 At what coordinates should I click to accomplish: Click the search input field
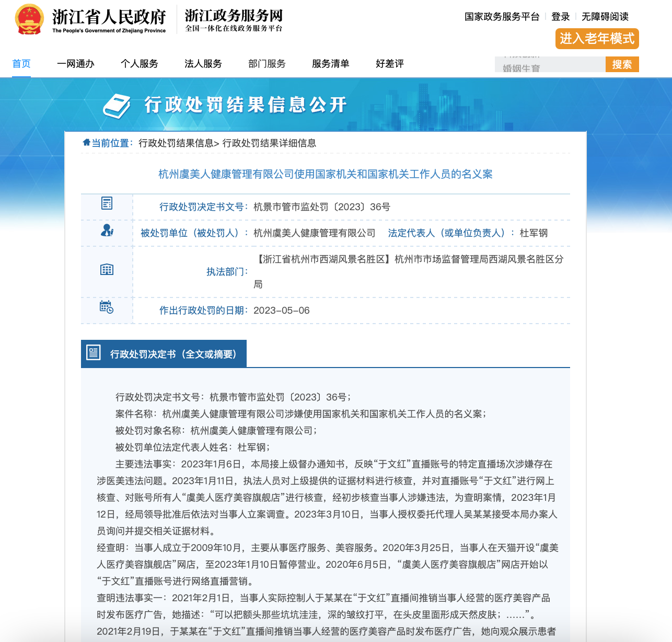(x=550, y=64)
